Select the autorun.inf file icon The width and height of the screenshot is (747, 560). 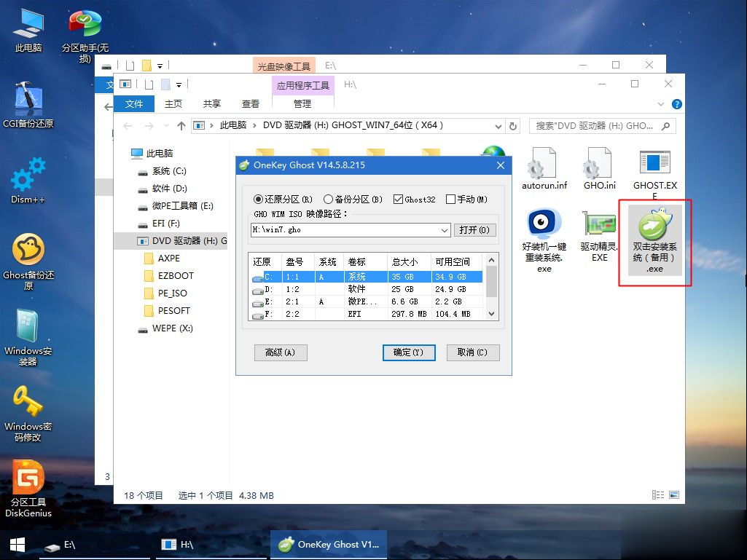pyautogui.click(x=544, y=168)
